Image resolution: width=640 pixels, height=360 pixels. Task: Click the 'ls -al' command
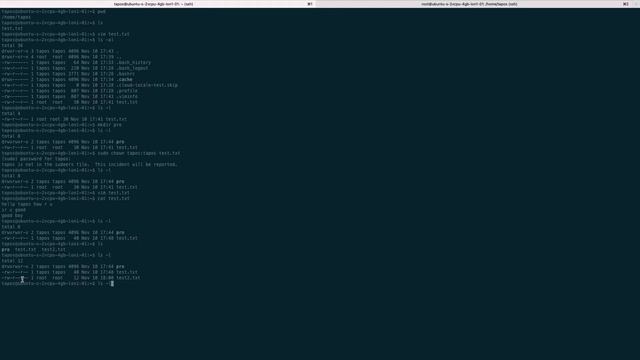coord(105,40)
